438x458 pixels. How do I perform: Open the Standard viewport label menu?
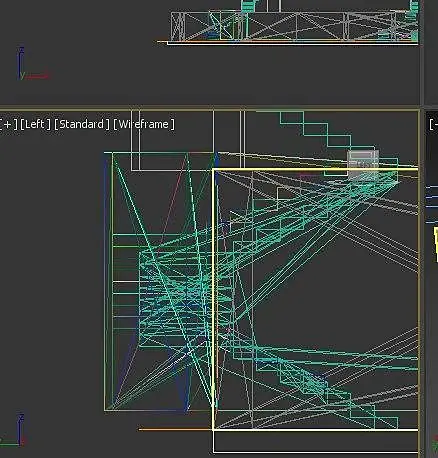(x=82, y=124)
